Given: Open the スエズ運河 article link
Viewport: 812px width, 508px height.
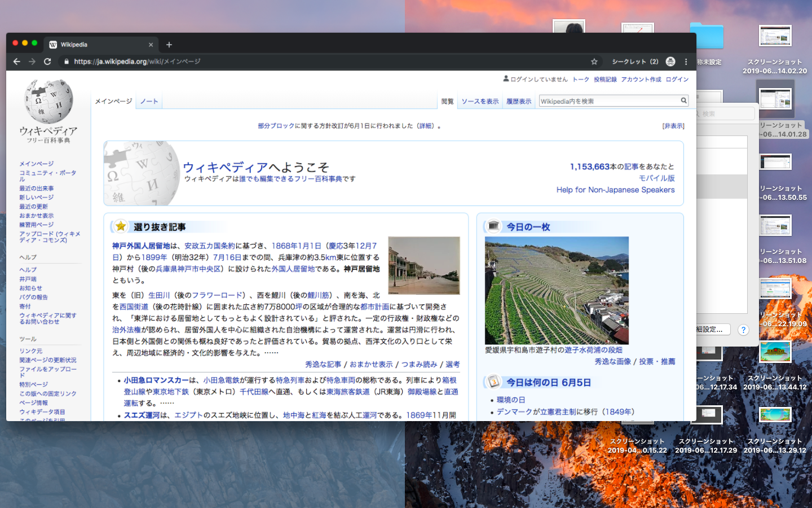Looking at the screenshot, I should [142, 415].
